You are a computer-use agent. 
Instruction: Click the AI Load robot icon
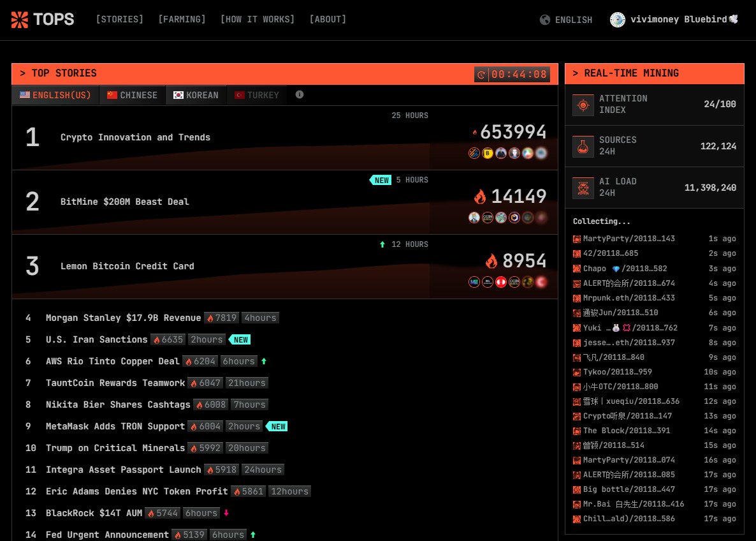click(583, 188)
